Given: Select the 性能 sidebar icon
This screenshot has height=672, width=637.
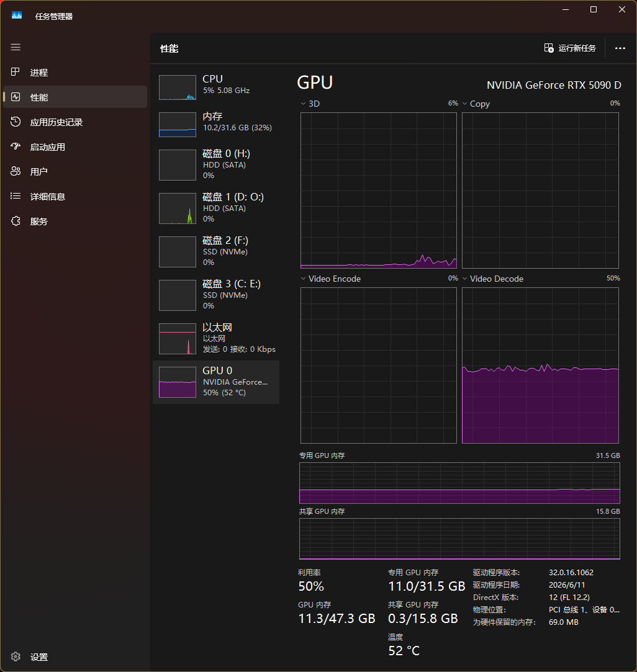Looking at the screenshot, I should tap(16, 97).
